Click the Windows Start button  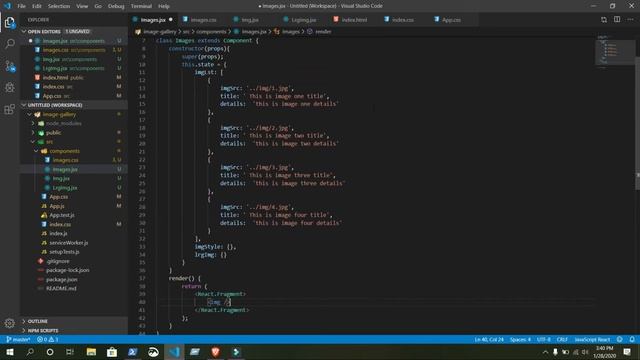(10, 352)
